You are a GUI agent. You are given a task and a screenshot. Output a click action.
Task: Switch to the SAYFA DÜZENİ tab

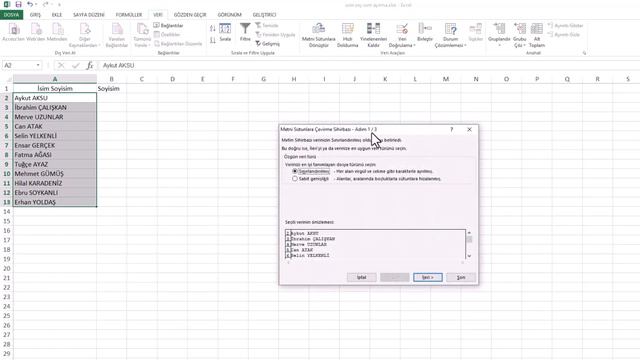click(89, 15)
